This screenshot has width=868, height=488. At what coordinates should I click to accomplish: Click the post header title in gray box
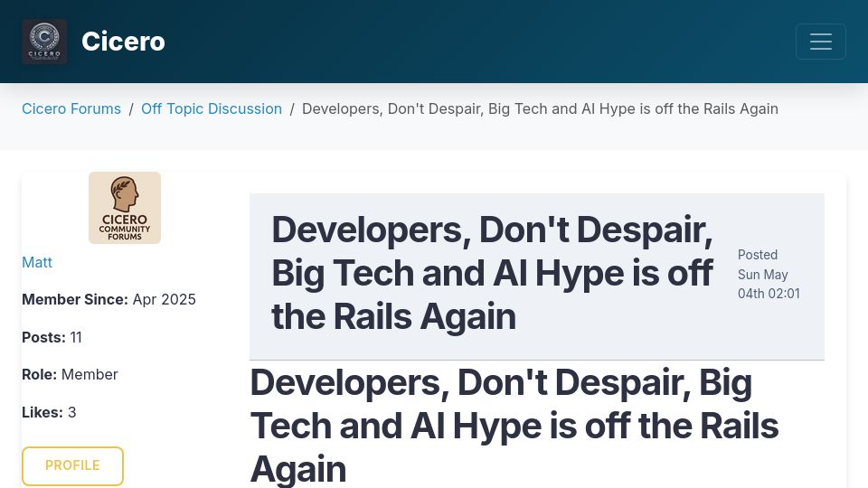(x=493, y=273)
